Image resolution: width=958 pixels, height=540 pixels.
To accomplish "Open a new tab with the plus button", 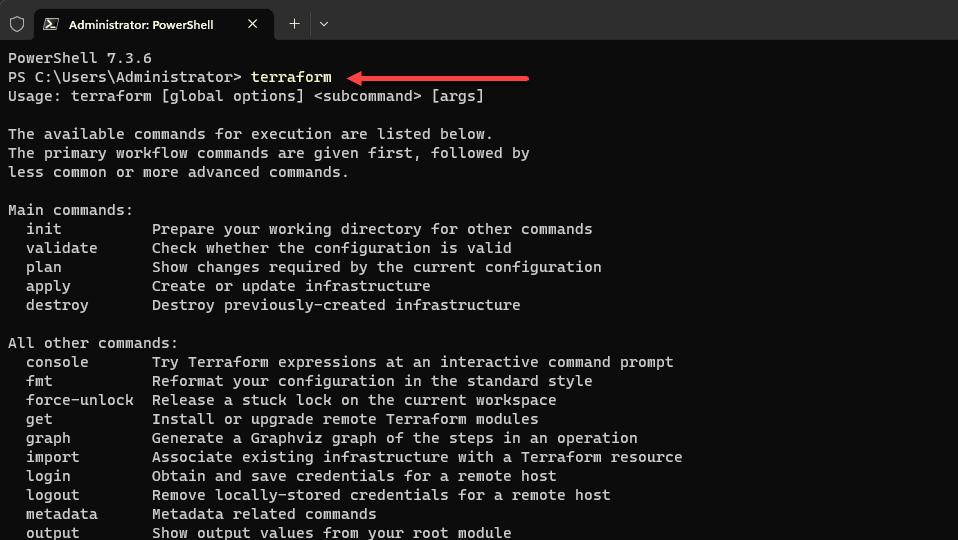I will 294,24.
